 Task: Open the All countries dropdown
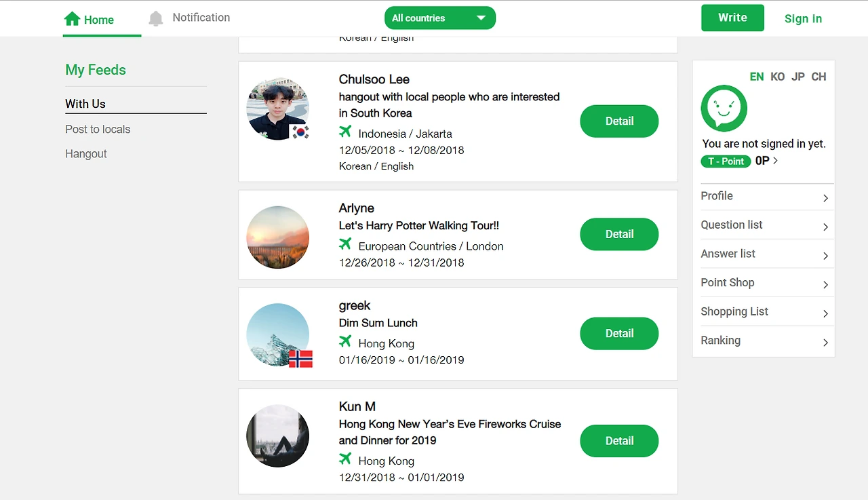(439, 18)
